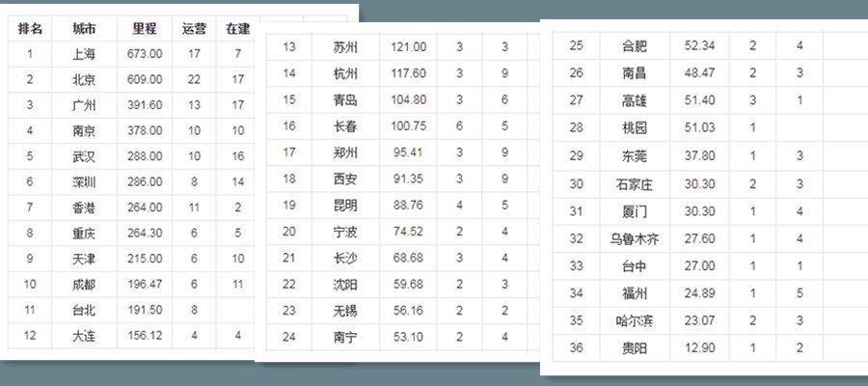Select the 673.00 mileage cell
The height and width of the screenshot is (386, 868).
click(x=144, y=54)
